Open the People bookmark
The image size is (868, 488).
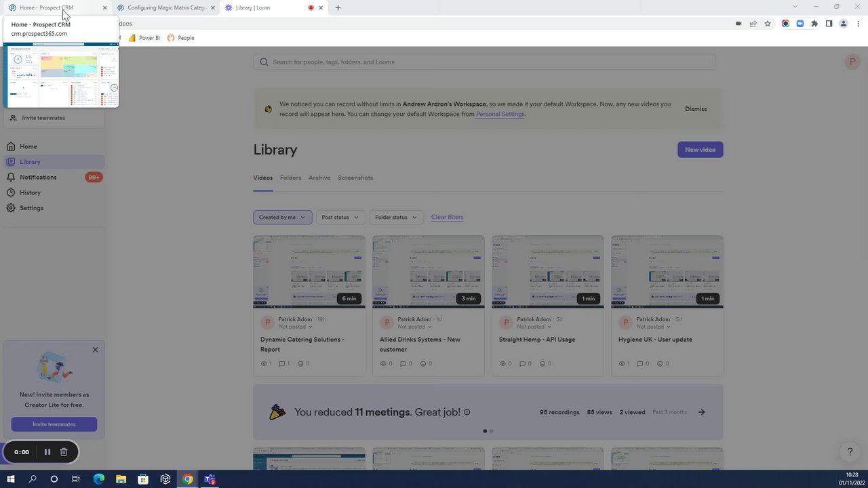[180, 38]
